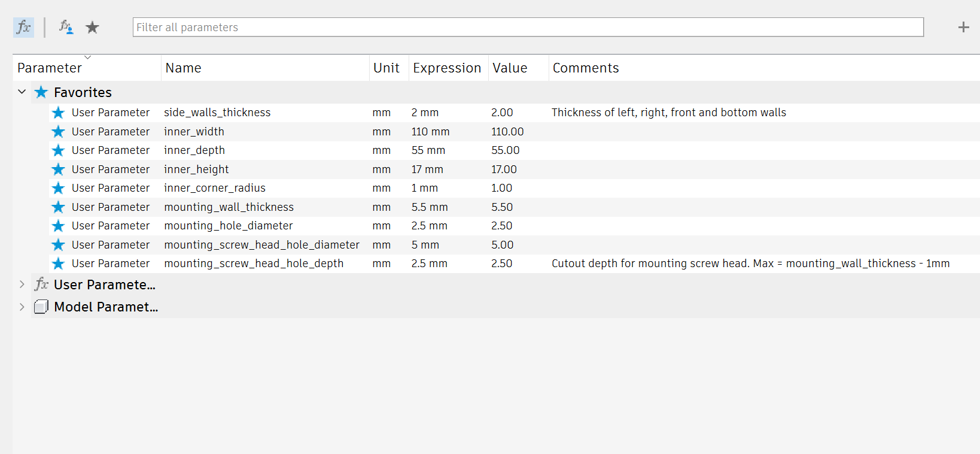Click the Value column header
The image size is (980, 454).
click(x=518, y=68)
